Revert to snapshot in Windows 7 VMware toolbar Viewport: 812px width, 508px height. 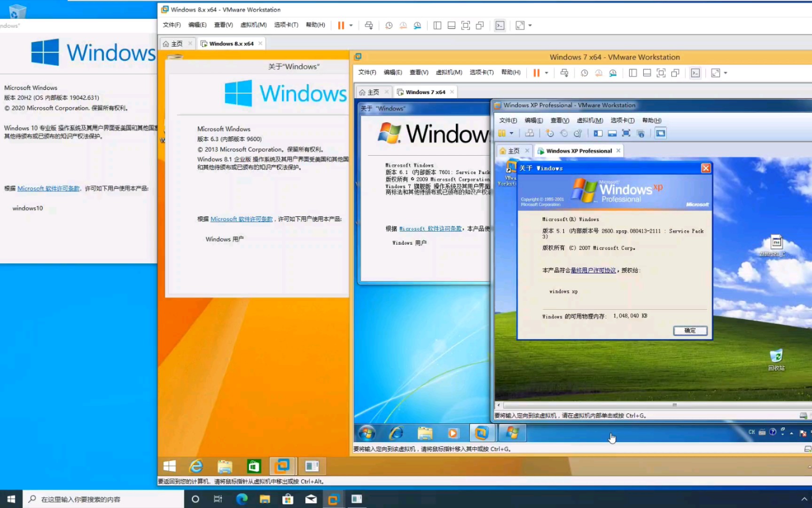coord(599,73)
